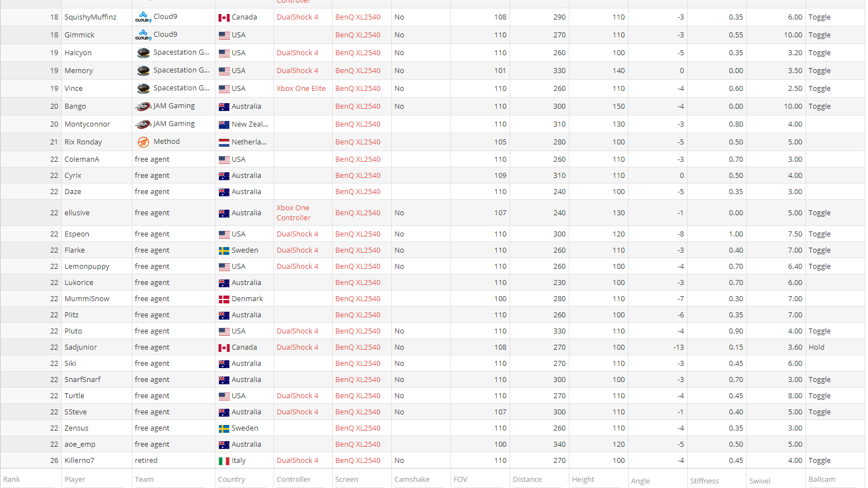
Task: Click the USA flag in Espeon's row
Action: coord(224,235)
